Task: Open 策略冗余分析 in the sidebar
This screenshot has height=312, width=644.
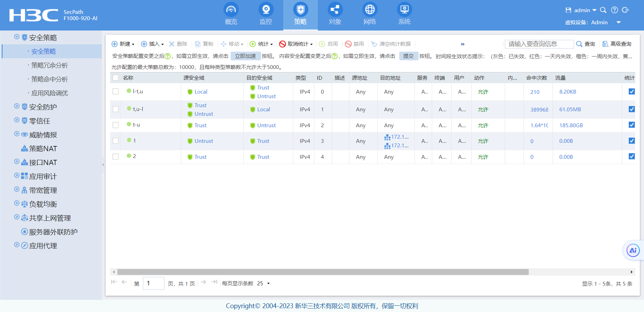Action: coord(50,65)
